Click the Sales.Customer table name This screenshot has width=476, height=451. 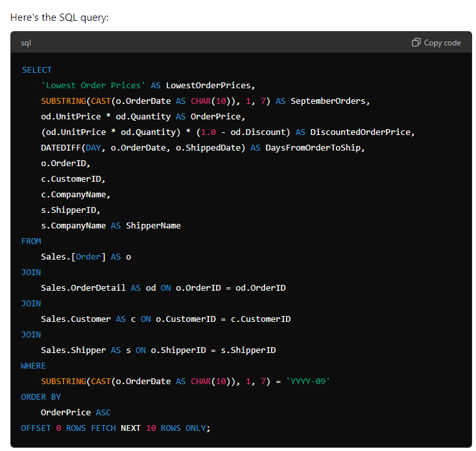(76, 319)
